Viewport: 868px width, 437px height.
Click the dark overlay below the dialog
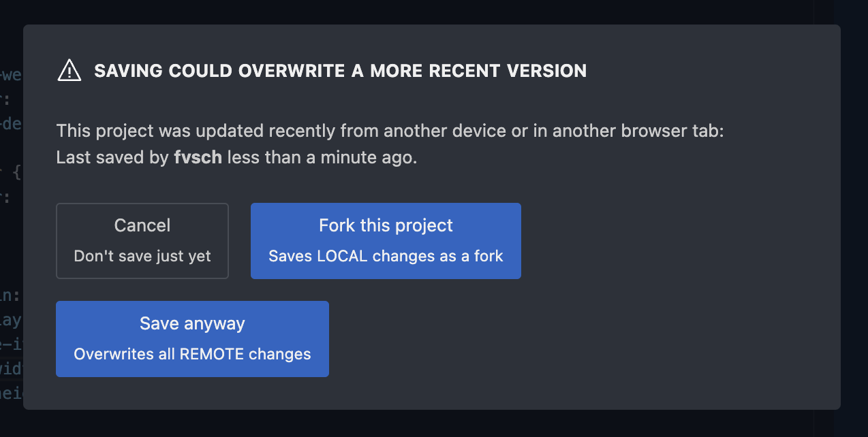click(x=434, y=425)
